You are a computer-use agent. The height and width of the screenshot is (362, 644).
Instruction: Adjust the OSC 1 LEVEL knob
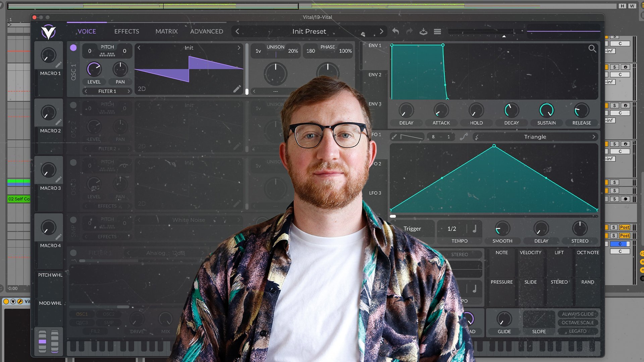[94, 69]
